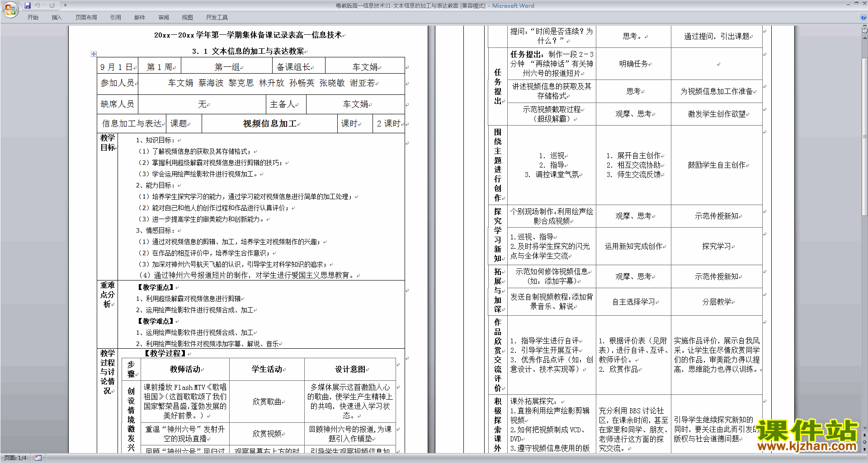This screenshot has height=463, width=868.
Task: Click the column header '教师活动'
Action: click(x=185, y=369)
